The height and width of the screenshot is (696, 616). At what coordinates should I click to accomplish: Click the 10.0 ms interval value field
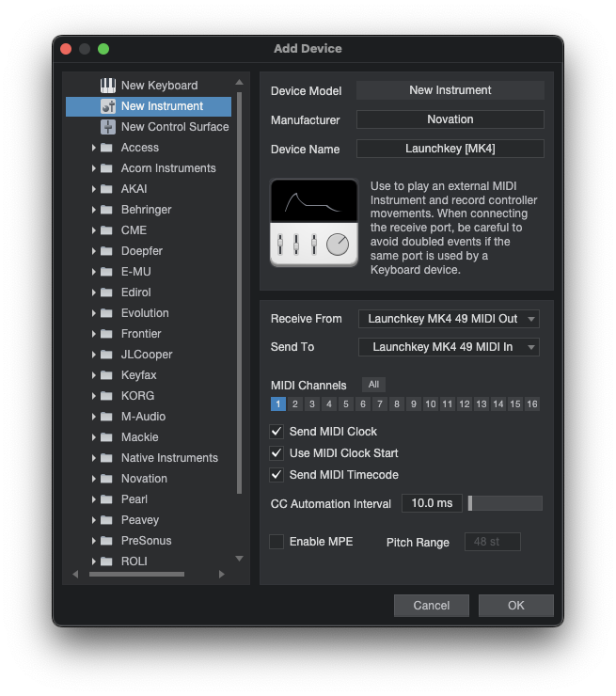point(432,503)
